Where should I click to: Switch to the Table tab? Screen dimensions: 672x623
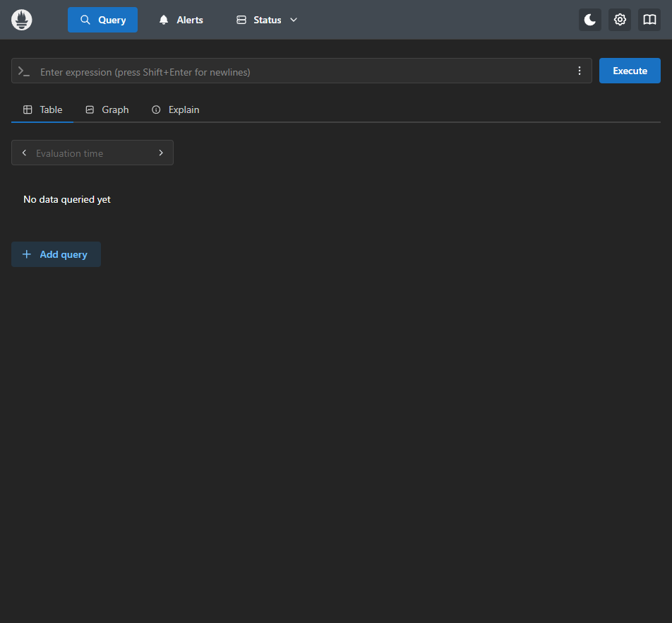pyautogui.click(x=42, y=109)
